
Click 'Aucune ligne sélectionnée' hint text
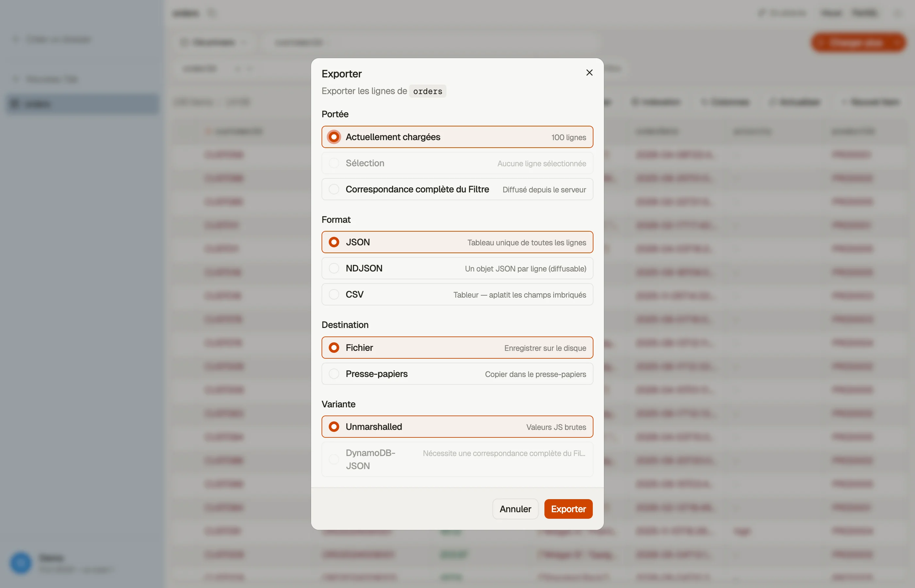click(541, 163)
